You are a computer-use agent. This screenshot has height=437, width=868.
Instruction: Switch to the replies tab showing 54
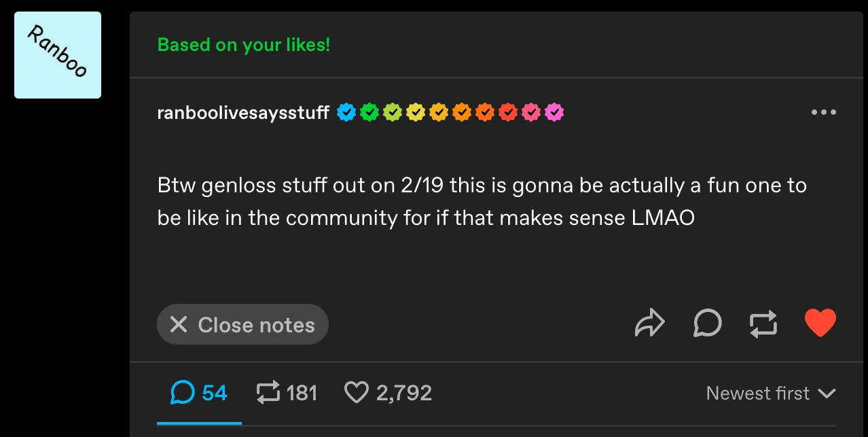[198, 392]
